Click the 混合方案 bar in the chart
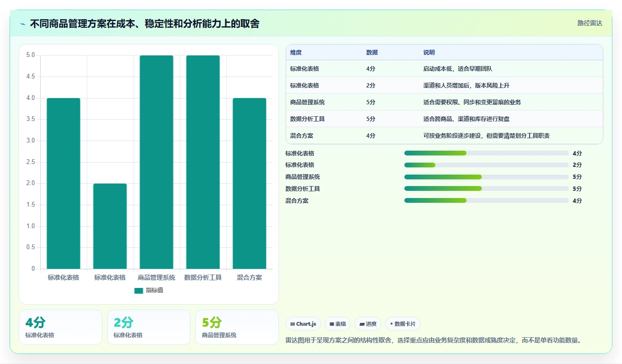 click(249, 183)
